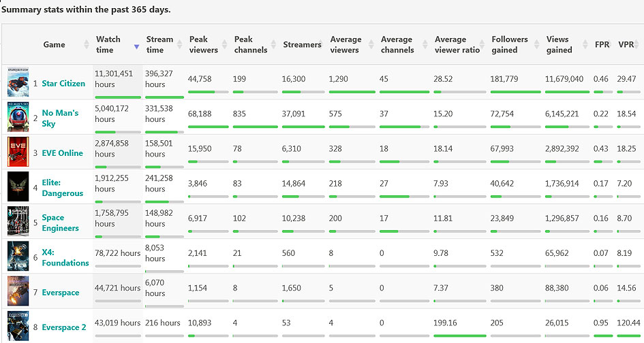Image resolution: width=644 pixels, height=343 pixels.
Task: Open the EVE Online game link
Action: pos(62,153)
